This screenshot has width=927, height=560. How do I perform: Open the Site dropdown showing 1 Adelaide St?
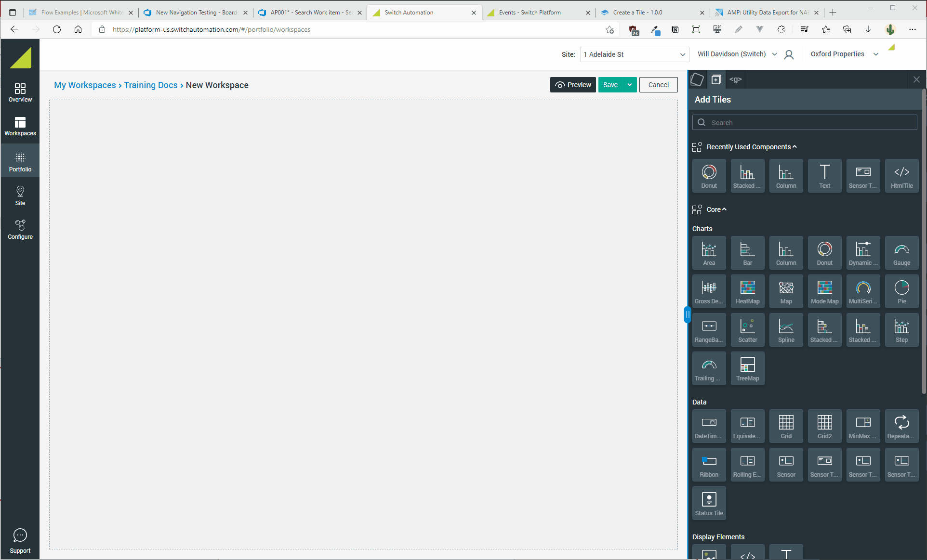pos(634,54)
